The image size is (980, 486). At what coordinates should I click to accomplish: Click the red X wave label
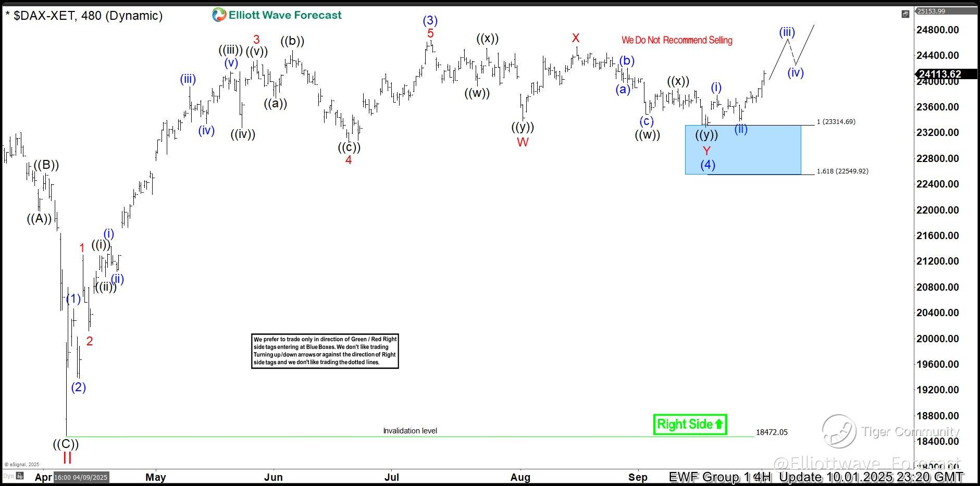click(x=576, y=38)
